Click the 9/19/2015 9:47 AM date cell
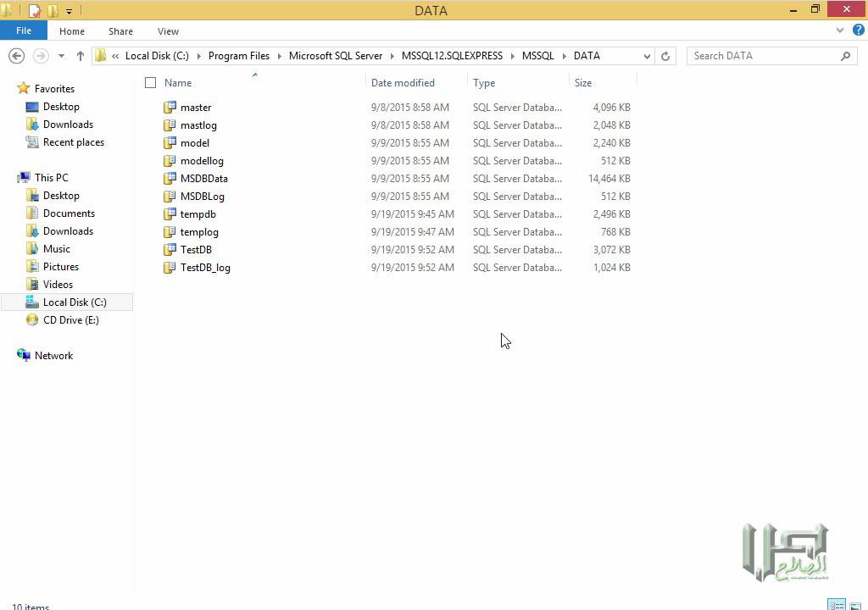This screenshot has height=610, width=868. pyautogui.click(x=413, y=232)
